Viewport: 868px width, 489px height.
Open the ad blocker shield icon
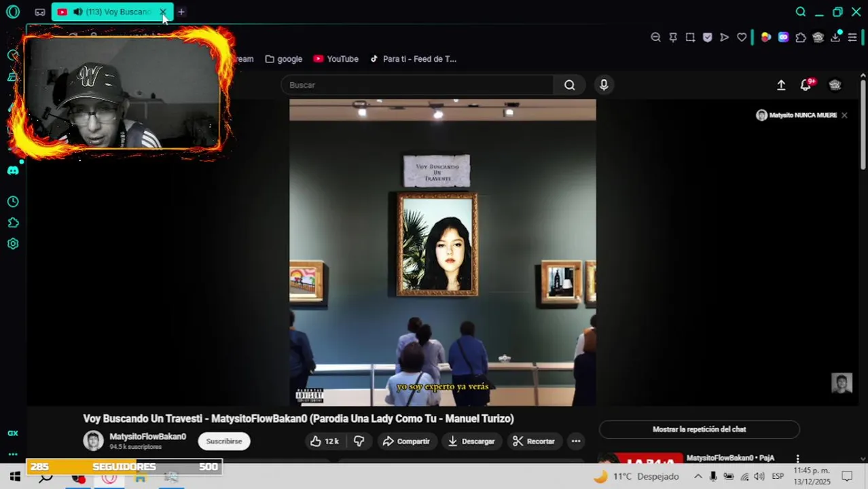707,37
